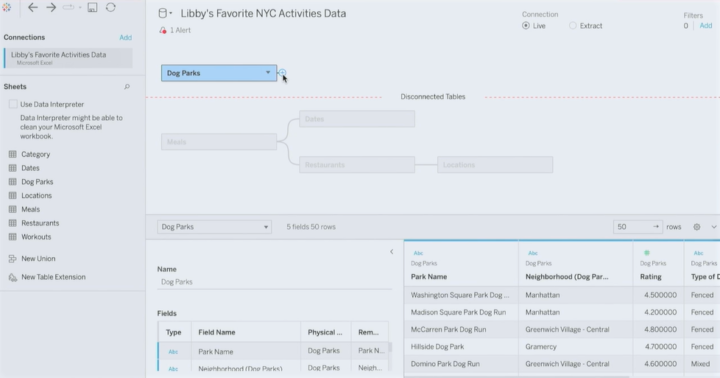Image resolution: width=720 pixels, height=378 pixels.
Task: Click the save disk icon
Action: (92, 7)
